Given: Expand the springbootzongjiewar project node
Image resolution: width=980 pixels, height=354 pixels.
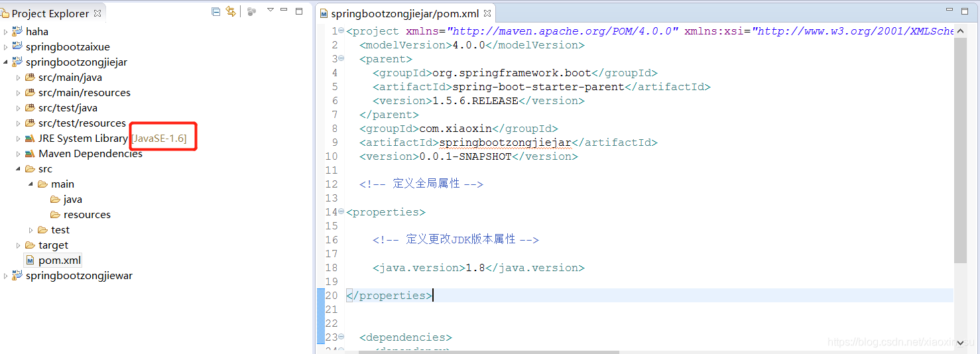Looking at the screenshot, I should [6, 275].
